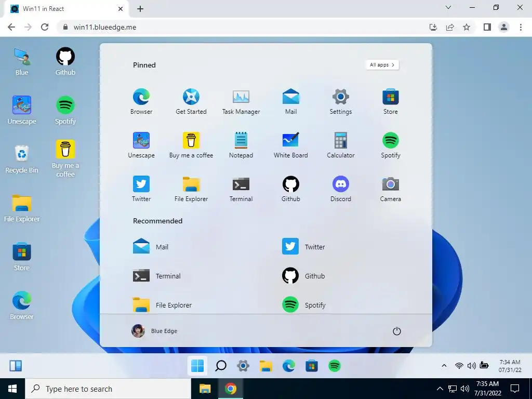Launch pinned Terminal app
Screen dimensions: 532x399
(x=241, y=189)
